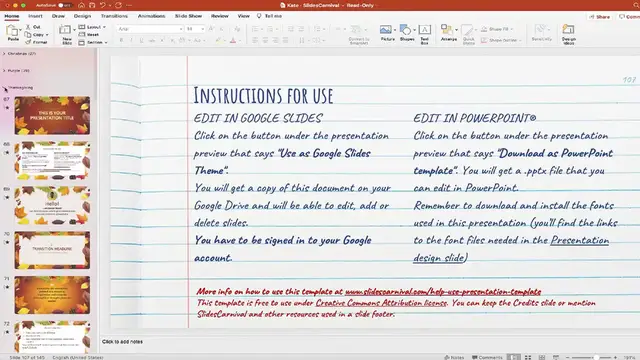This screenshot has width=640, height=360.
Task: Click the Paste icon in the ribbon
Action: click(x=13, y=32)
